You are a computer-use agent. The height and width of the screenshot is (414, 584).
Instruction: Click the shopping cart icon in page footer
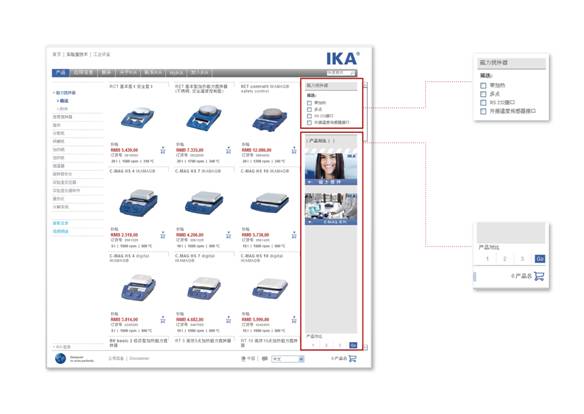coord(352,359)
